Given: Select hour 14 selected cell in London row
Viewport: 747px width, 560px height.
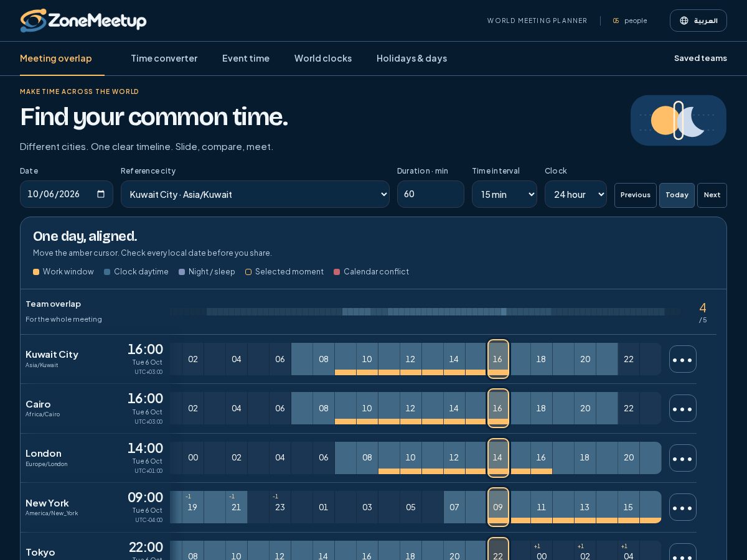Looking at the screenshot, I should 498,458.
